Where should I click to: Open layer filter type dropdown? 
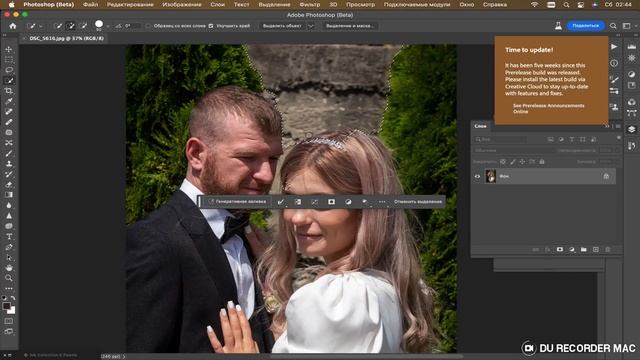point(500,140)
